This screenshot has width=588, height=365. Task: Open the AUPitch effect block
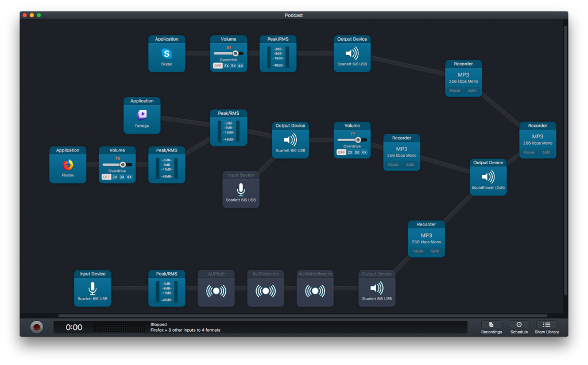pyautogui.click(x=216, y=289)
